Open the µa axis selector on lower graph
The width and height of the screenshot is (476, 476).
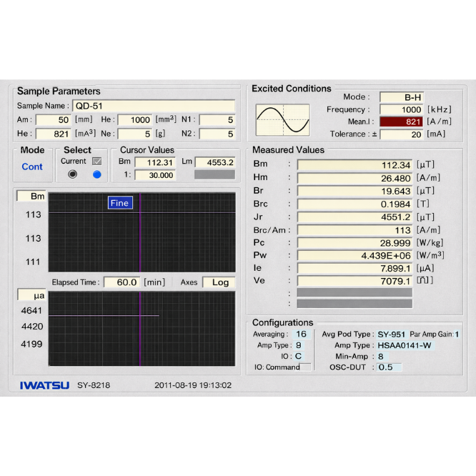point(32,295)
